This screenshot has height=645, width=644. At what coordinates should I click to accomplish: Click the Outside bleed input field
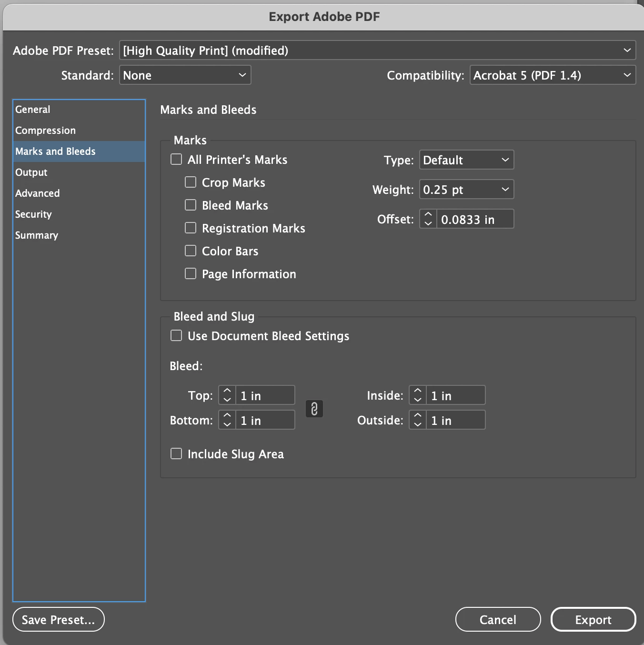point(455,420)
